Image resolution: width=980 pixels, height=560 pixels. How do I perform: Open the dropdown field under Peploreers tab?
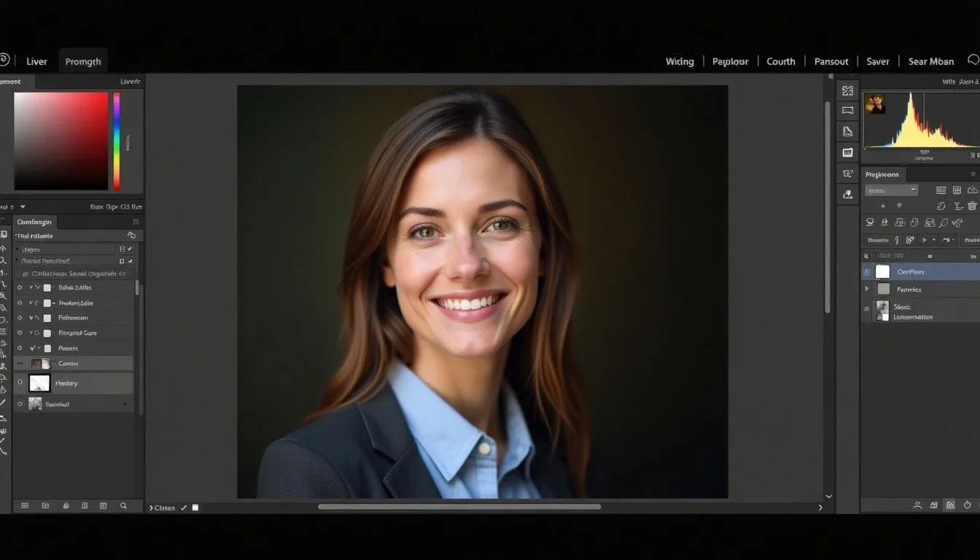(x=891, y=190)
